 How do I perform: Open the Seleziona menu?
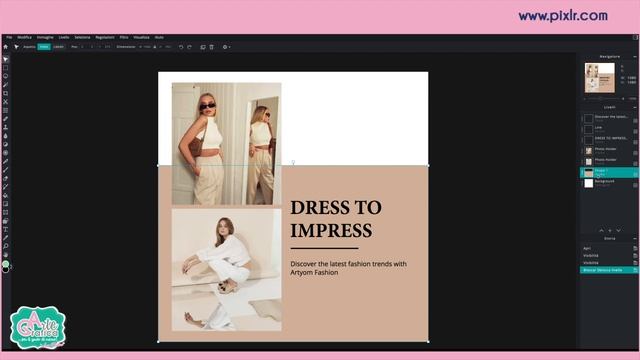click(x=82, y=37)
